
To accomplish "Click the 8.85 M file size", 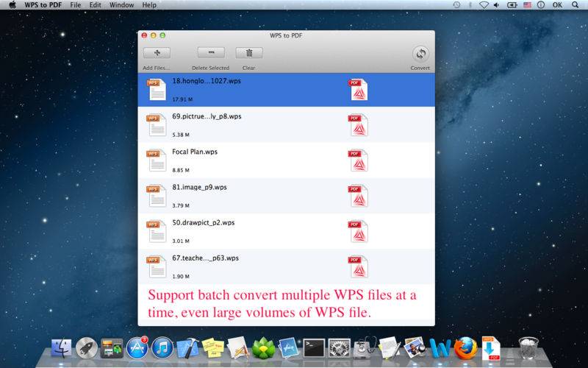I will [181, 170].
